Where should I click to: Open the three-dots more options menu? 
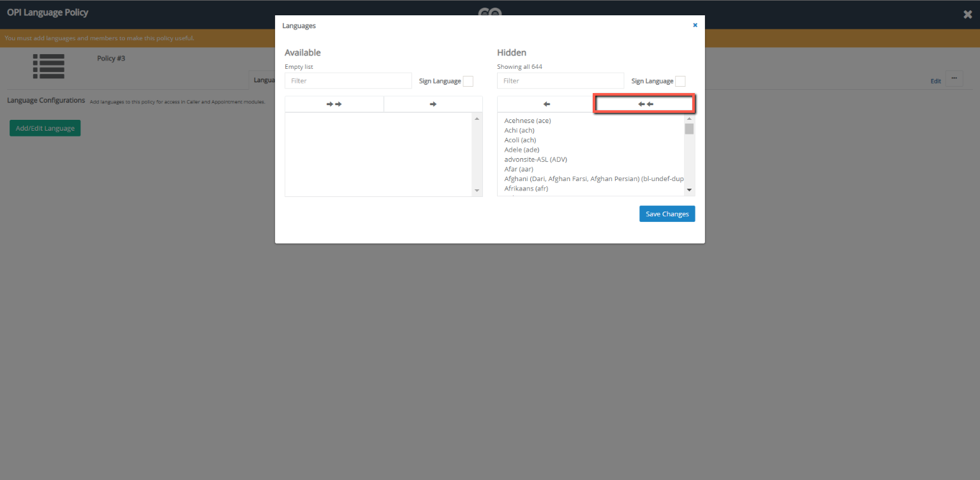pos(954,78)
